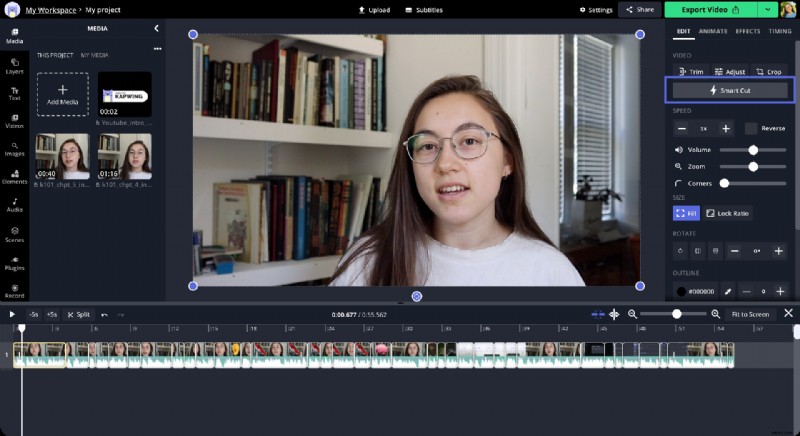Open the Videos sidebar panel
This screenshot has width=800, height=436.
point(14,121)
